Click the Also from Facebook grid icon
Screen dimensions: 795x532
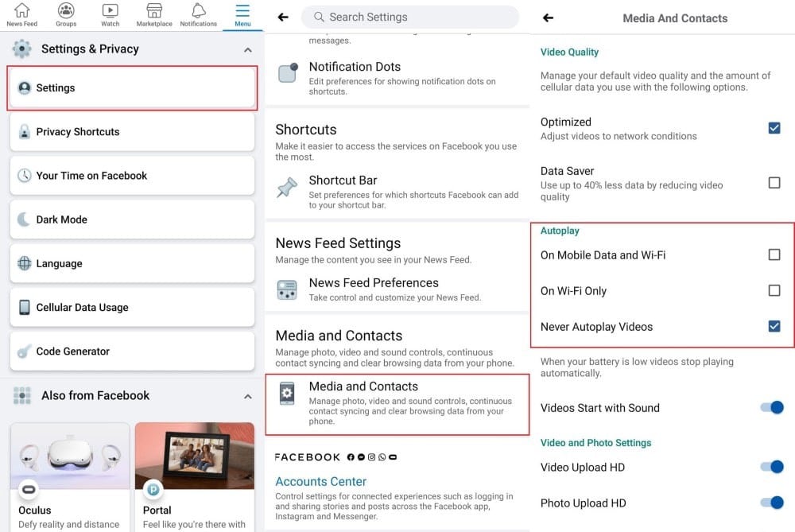pos(21,395)
